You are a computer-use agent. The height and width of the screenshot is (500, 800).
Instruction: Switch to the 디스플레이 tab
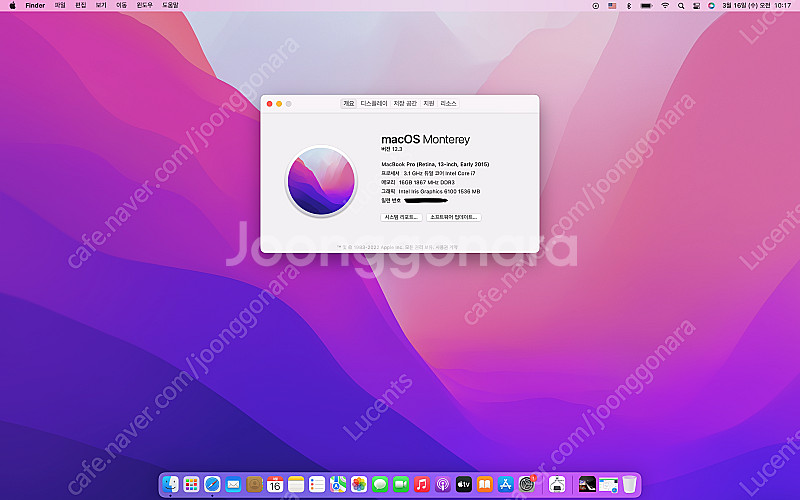point(374,103)
